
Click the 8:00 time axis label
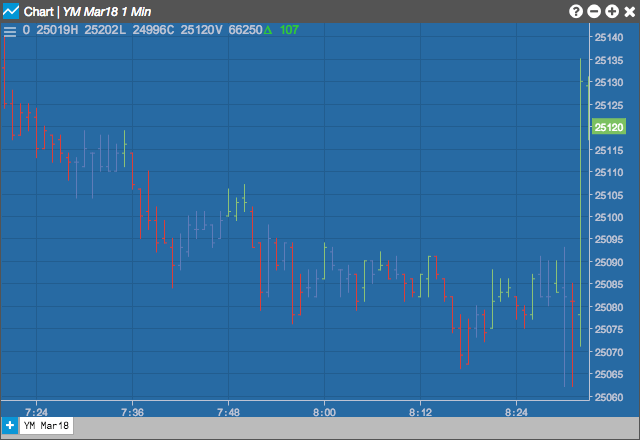pos(324,412)
